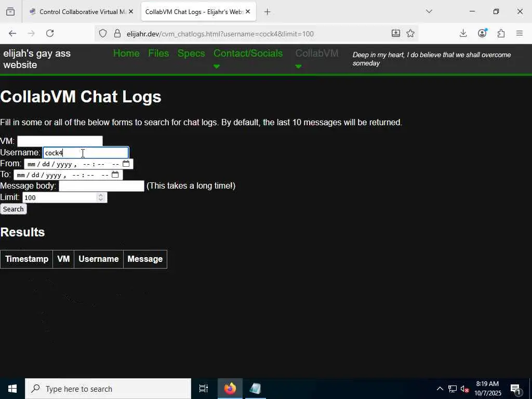Go forward to the next page
The width and height of the screenshot is (532, 399).
click(x=31, y=33)
